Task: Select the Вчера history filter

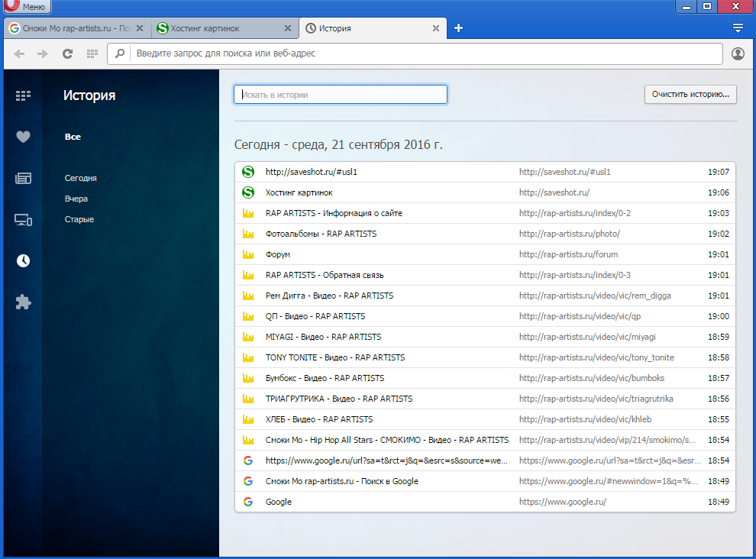Action: click(76, 199)
